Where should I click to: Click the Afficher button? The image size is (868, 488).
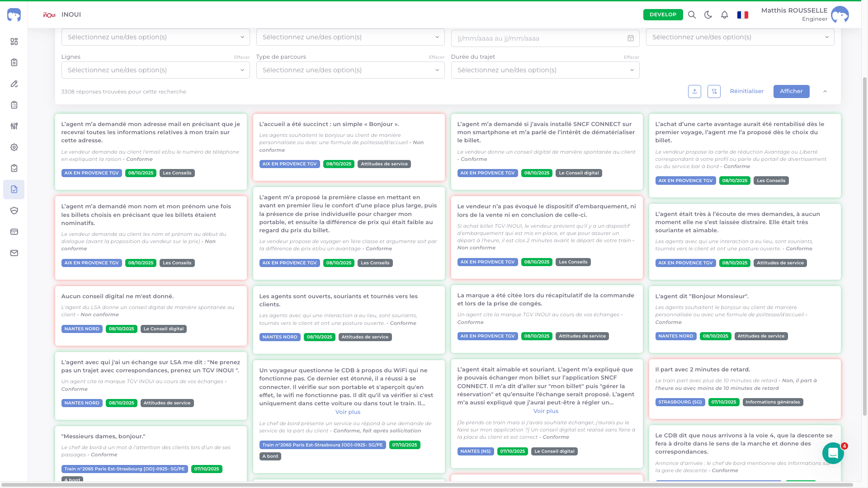(x=791, y=91)
